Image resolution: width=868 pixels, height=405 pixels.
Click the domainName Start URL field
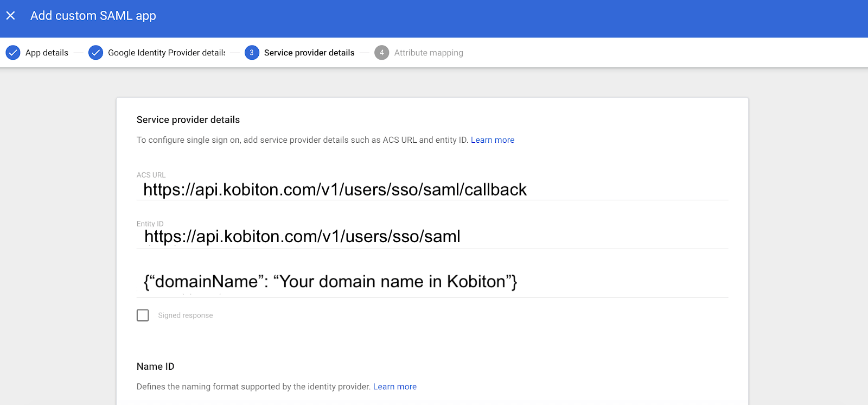432,282
